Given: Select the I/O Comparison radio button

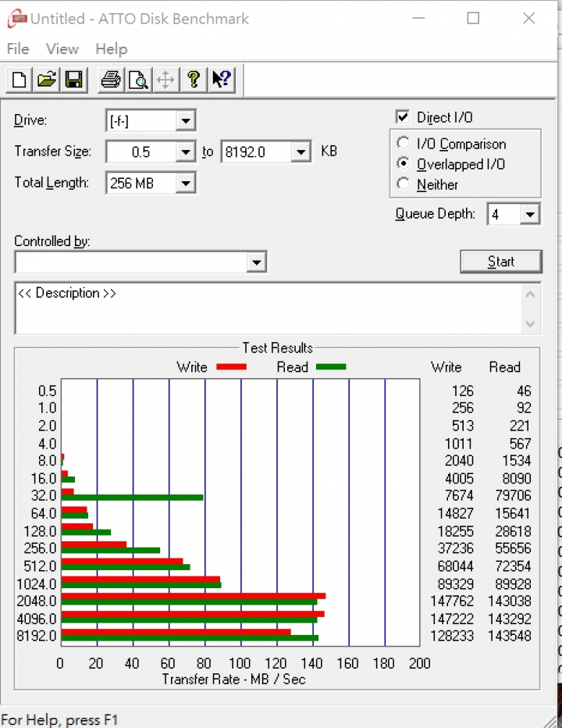Looking at the screenshot, I should tap(404, 143).
